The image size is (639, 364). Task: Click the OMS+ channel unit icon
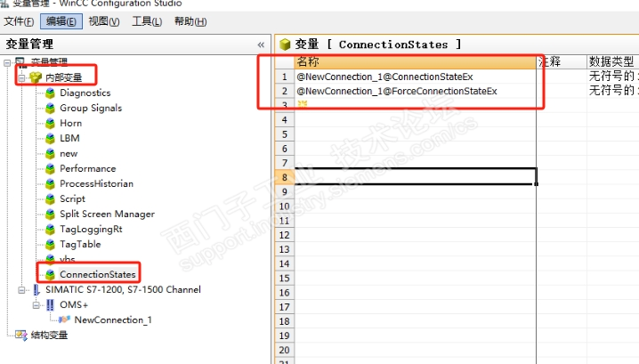50,305
